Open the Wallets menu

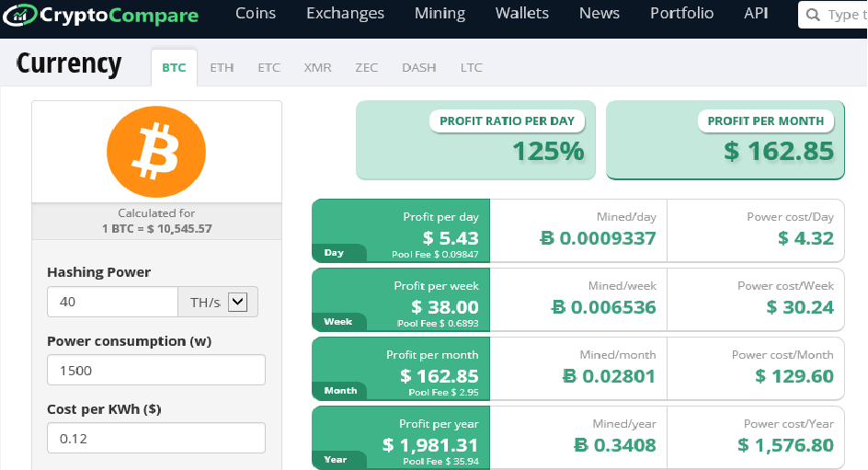point(521,13)
